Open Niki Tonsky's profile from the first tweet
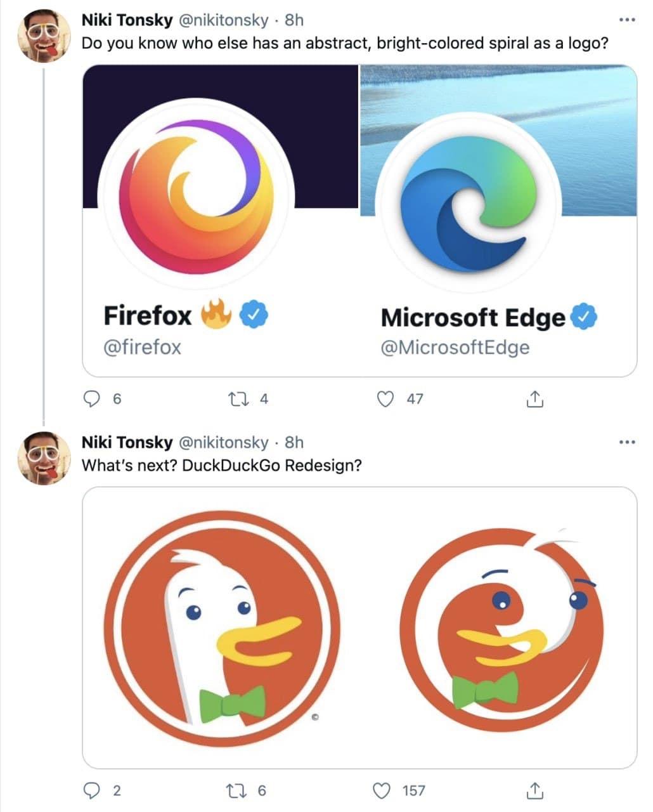653x812 pixels. point(128,20)
